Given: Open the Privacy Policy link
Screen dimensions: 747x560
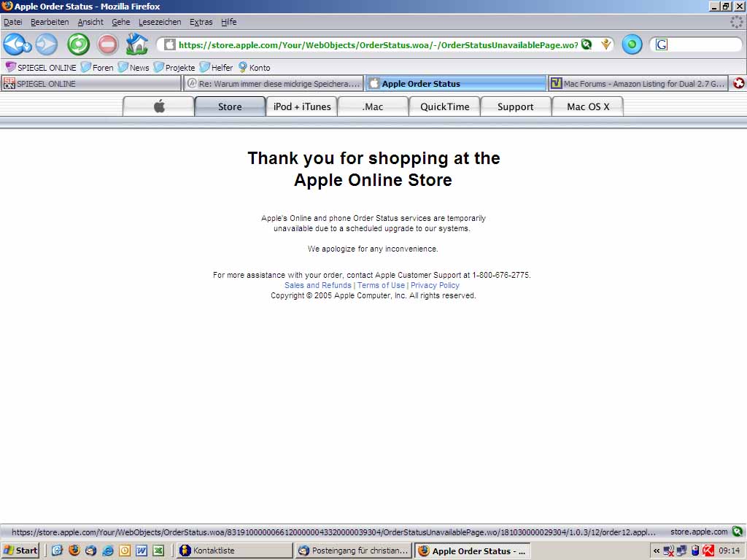Looking at the screenshot, I should [435, 285].
